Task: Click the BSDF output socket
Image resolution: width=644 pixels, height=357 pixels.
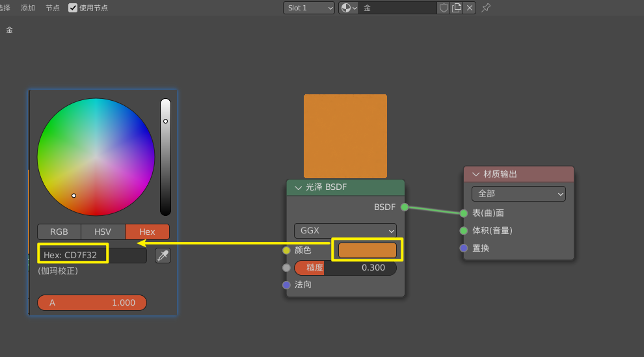Action: (x=405, y=207)
